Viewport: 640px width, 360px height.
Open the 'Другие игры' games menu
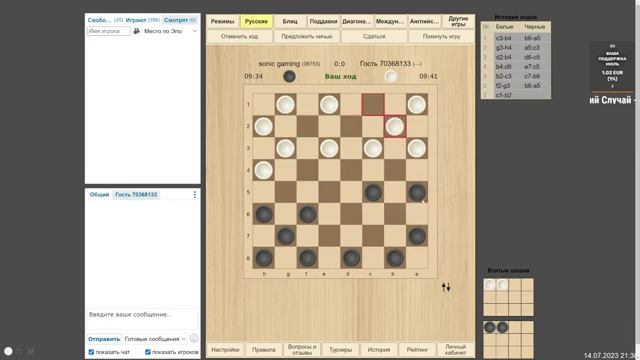click(458, 21)
